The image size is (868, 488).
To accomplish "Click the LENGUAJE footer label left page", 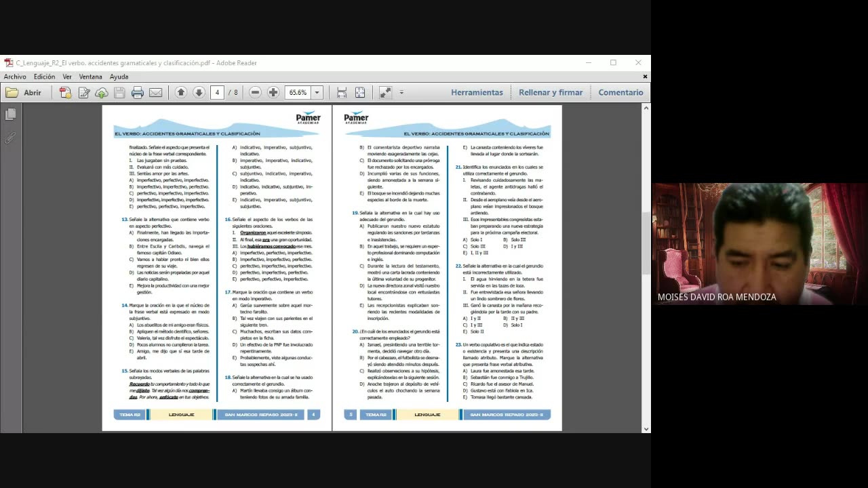I will coord(181,415).
